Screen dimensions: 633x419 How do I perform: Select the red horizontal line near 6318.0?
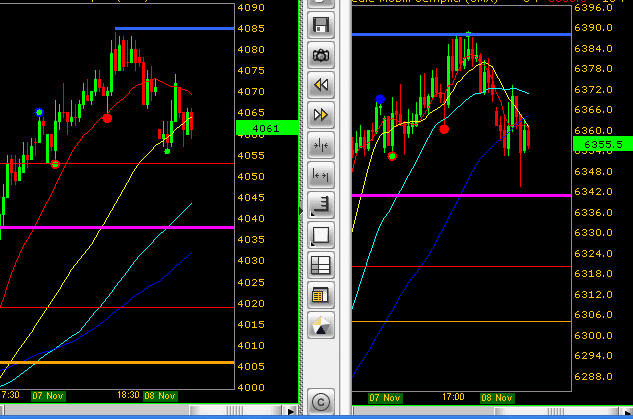[x=461, y=266]
